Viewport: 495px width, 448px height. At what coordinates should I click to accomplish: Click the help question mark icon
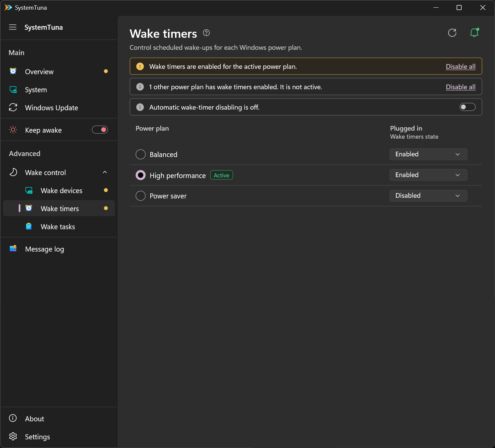point(206,33)
